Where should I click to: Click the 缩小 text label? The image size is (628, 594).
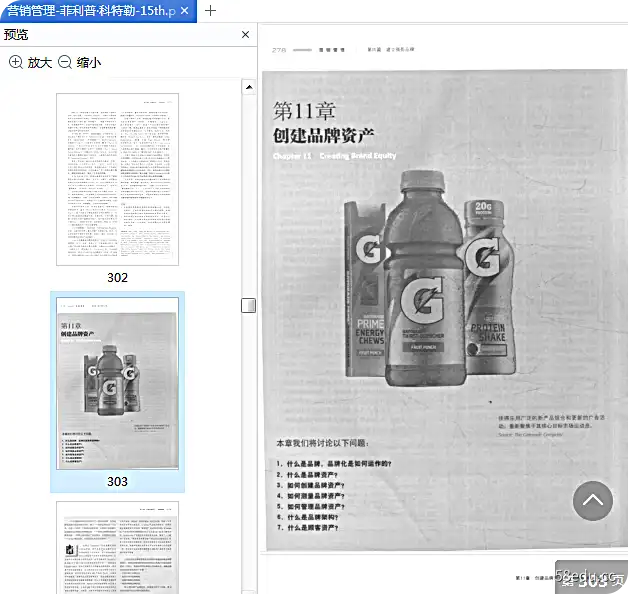[89, 62]
